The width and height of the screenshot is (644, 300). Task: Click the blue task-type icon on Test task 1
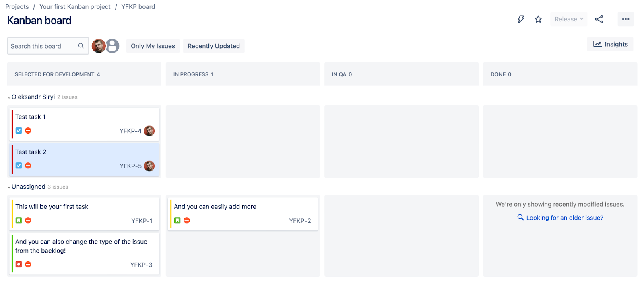coord(19,131)
